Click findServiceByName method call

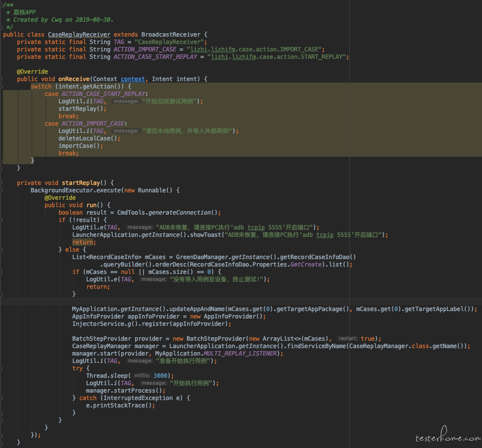pos(316,346)
